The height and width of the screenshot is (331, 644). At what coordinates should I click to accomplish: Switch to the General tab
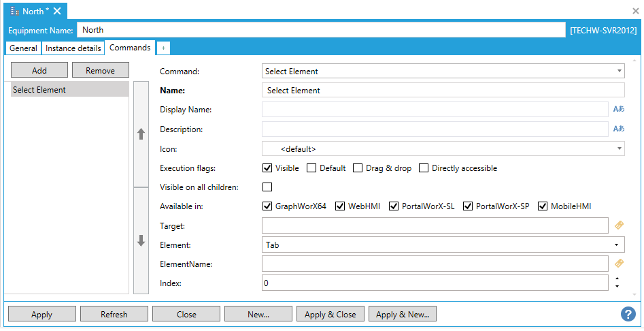23,48
